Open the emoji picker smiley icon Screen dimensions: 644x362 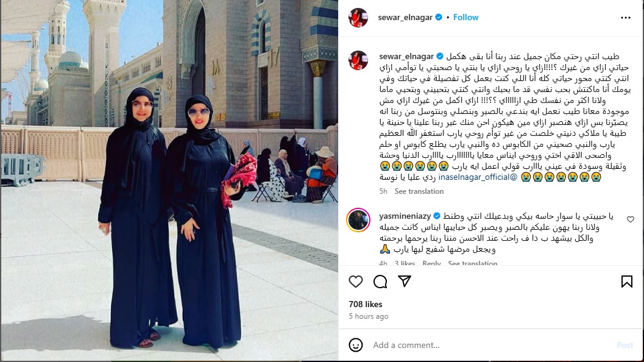coord(356,345)
